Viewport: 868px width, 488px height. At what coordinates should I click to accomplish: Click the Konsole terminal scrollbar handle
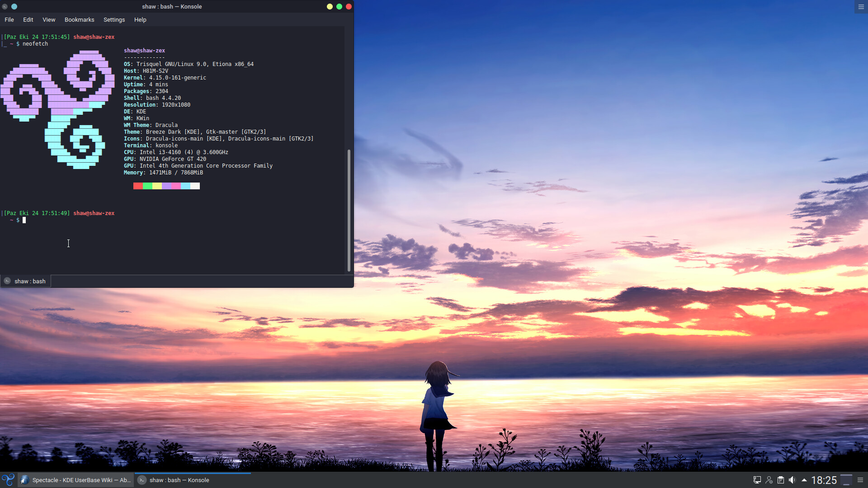point(349,210)
